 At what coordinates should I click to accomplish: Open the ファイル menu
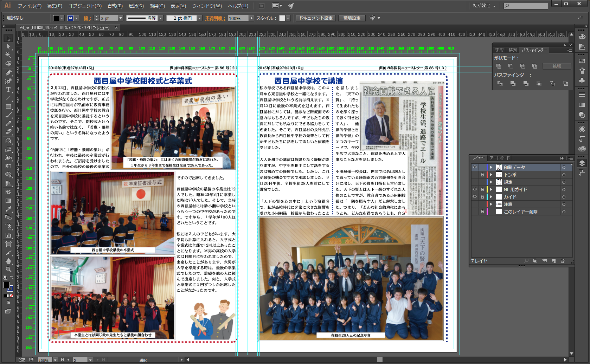(x=30, y=6)
